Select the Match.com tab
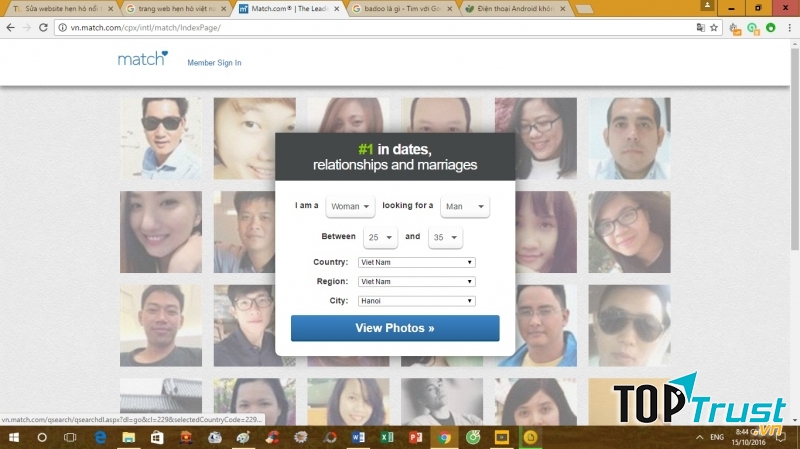This screenshot has height=449, width=800. click(x=287, y=9)
